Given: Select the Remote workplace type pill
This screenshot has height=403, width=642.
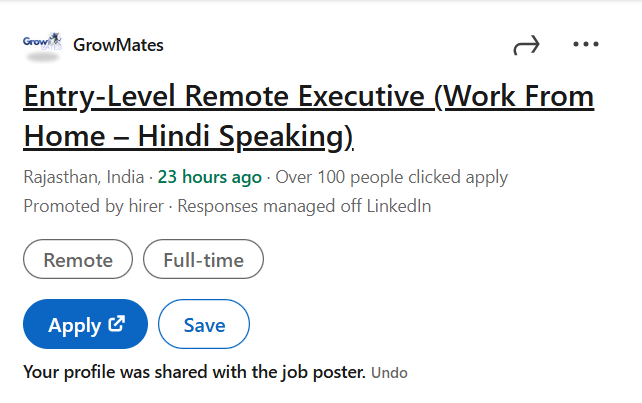Looking at the screenshot, I should coord(77,260).
